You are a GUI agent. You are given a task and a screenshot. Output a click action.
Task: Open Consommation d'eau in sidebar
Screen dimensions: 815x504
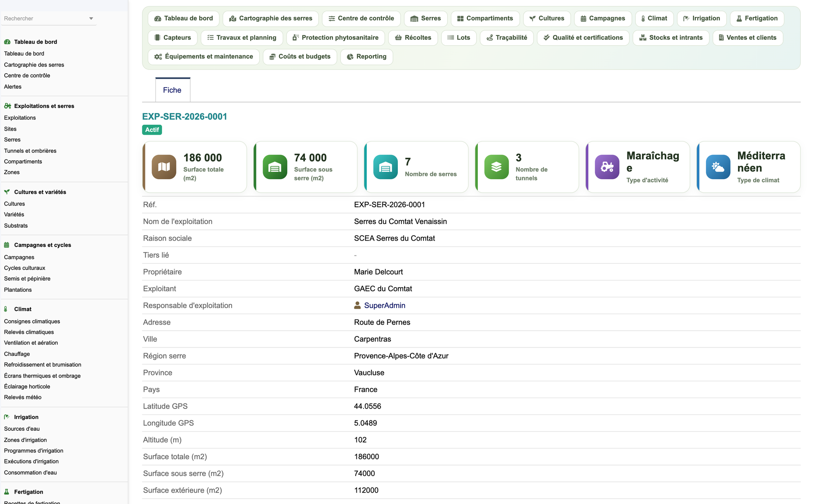(x=30, y=473)
